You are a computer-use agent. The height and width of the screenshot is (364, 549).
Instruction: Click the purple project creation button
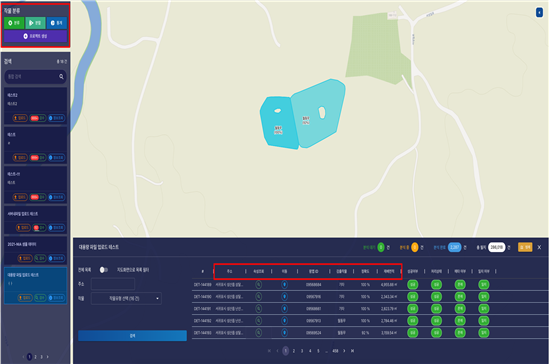35,36
